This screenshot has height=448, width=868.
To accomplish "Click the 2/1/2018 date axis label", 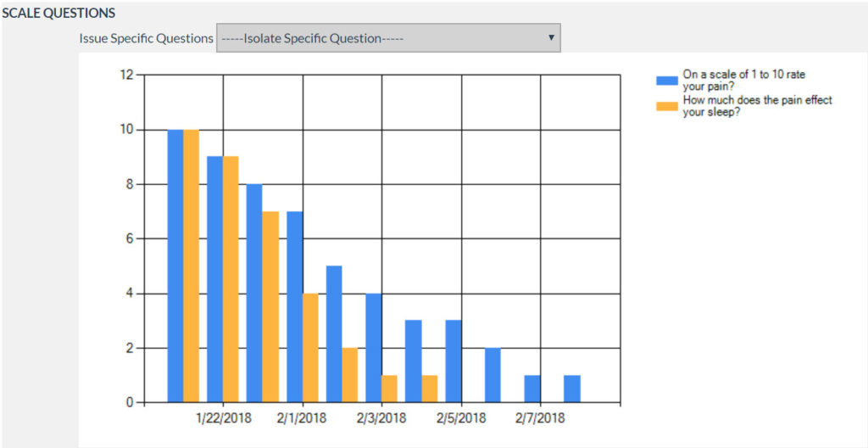I will tap(302, 418).
